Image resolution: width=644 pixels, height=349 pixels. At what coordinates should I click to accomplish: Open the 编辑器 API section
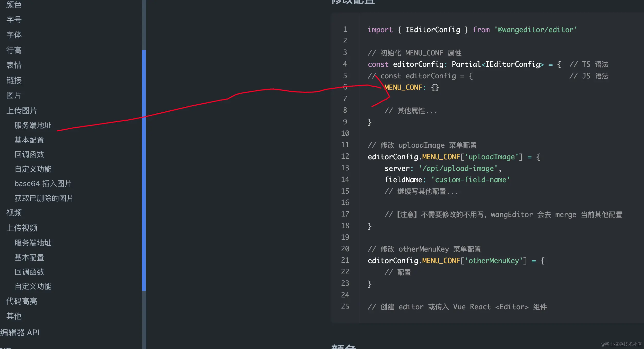20,333
